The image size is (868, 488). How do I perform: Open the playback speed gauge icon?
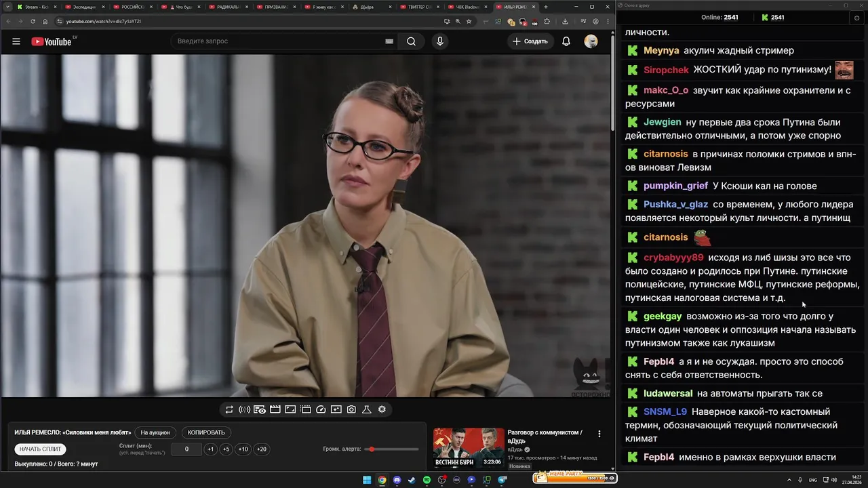click(321, 409)
